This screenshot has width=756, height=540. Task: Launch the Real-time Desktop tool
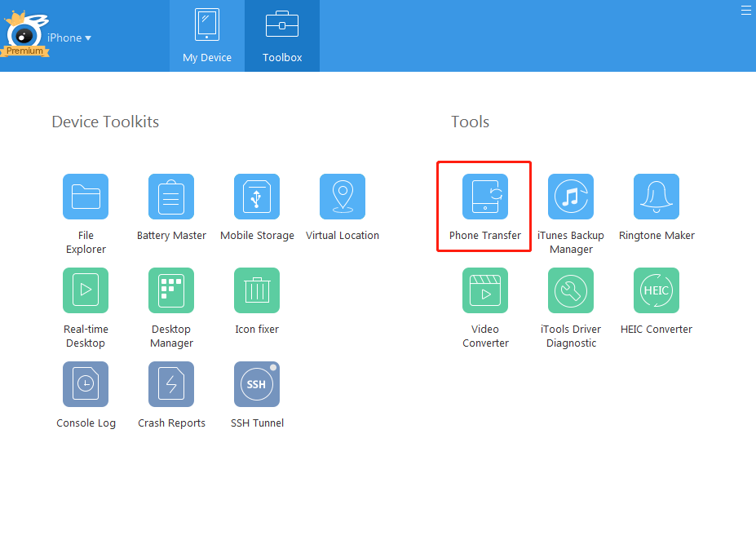coord(86,290)
